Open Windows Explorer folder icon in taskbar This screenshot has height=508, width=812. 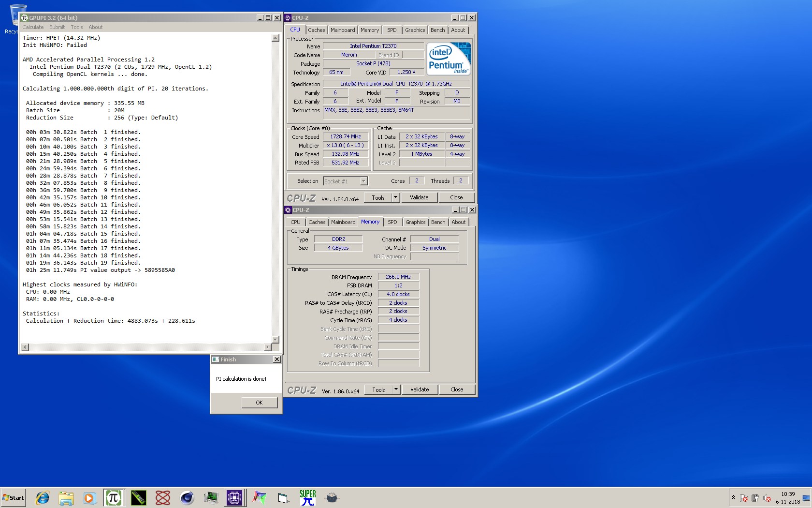(66, 498)
